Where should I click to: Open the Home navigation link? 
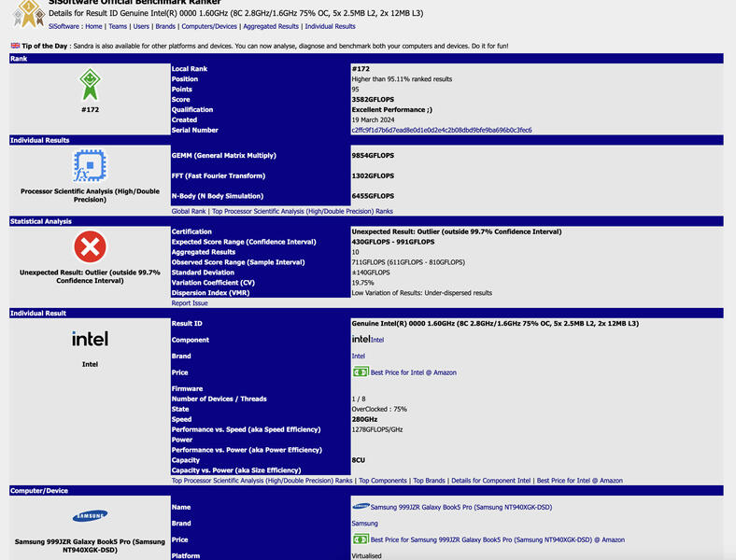[x=93, y=26]
